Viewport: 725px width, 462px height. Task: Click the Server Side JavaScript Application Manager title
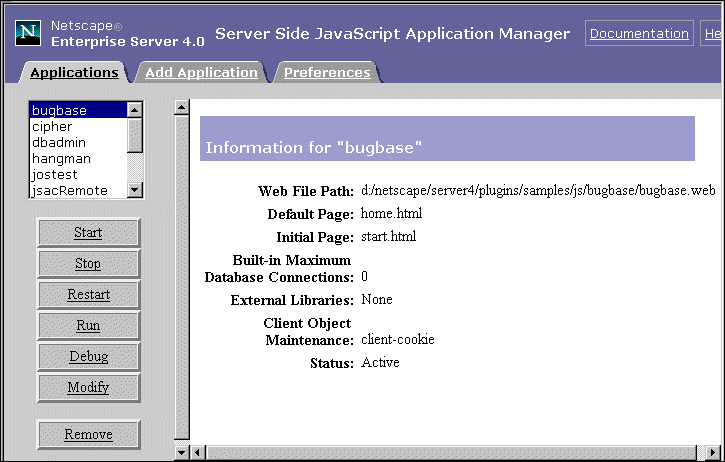[393, 34]
